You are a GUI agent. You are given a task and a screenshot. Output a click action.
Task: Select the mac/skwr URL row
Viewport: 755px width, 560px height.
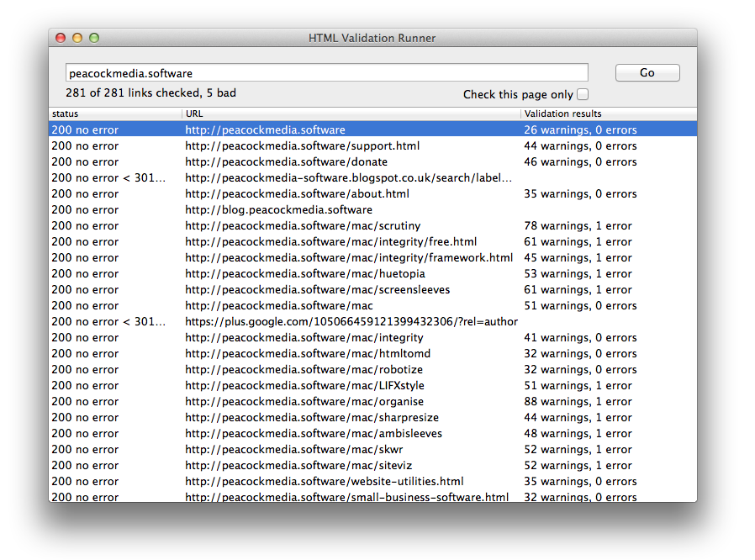pyautogui.click(x=294, y=449)
